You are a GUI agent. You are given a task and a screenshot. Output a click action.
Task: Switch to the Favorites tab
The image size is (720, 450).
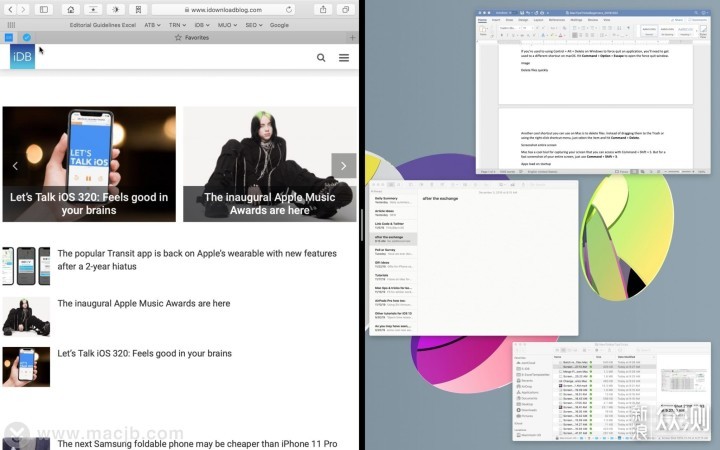click(x=192, y=38)
